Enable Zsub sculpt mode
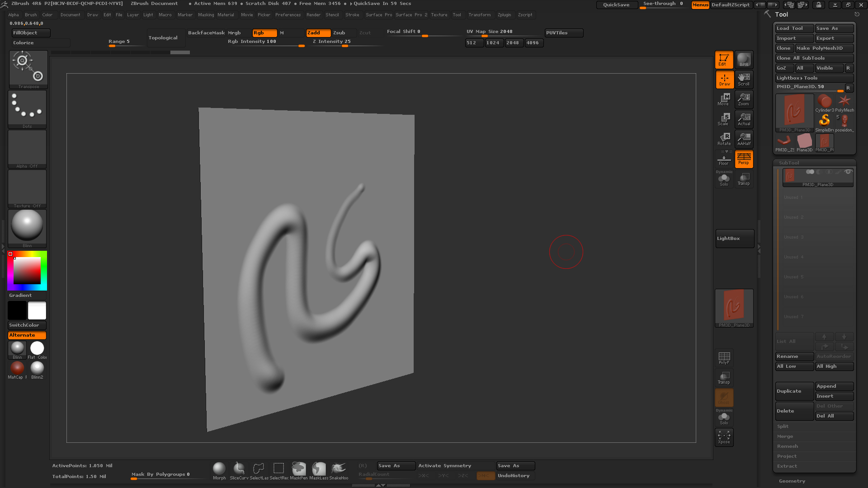 pos(344,33)
